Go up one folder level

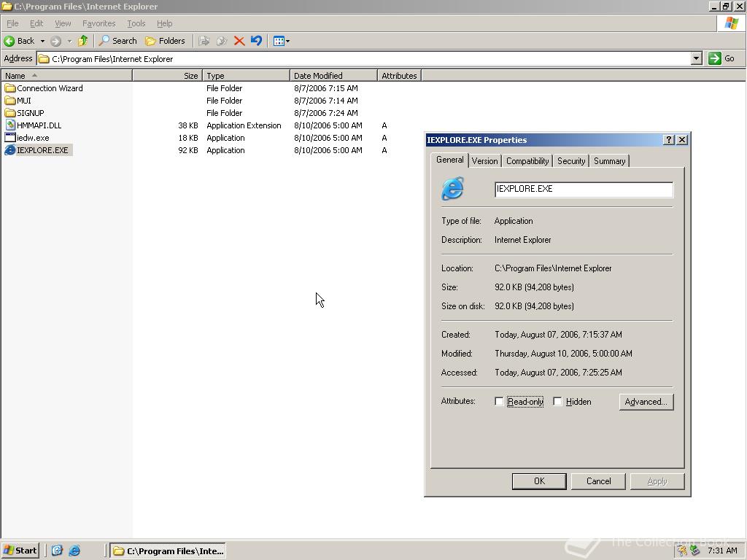pyautogui.click(x=83, y=41)
